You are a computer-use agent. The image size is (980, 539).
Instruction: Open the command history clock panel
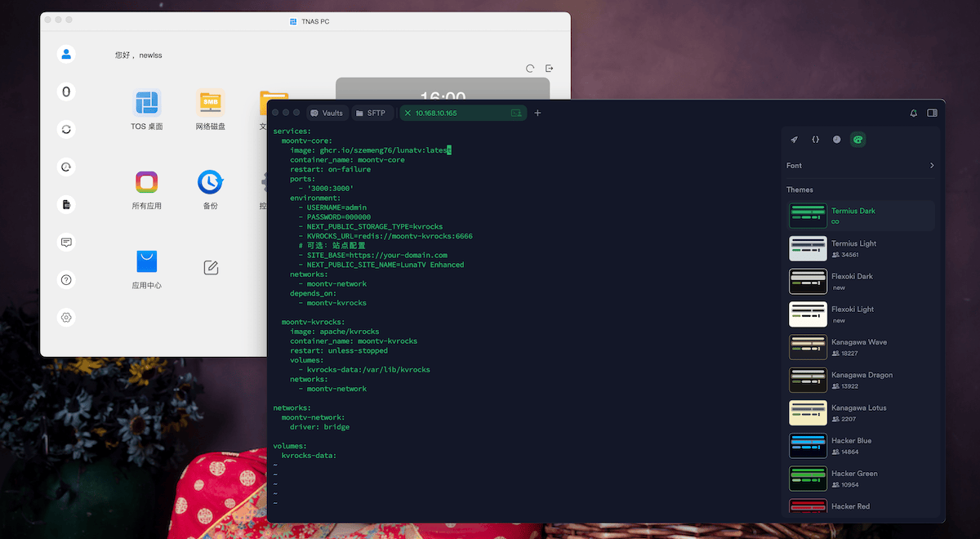836,140
